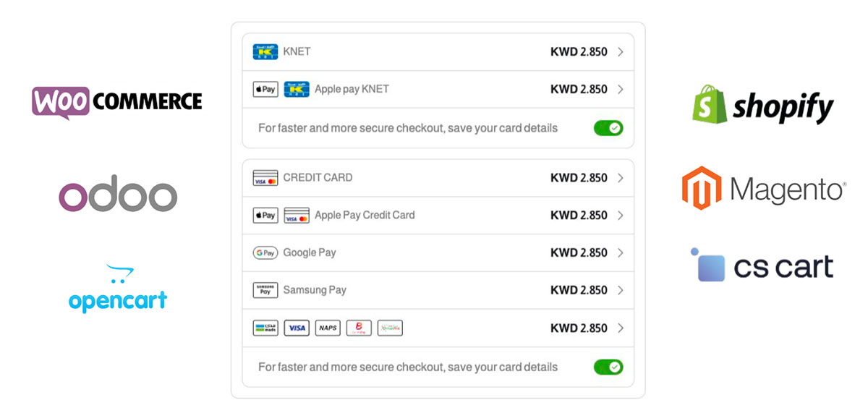Click the Apple Pay icon in the KNET row
This screenshot has width=868, height=408.
pos(265,90)
